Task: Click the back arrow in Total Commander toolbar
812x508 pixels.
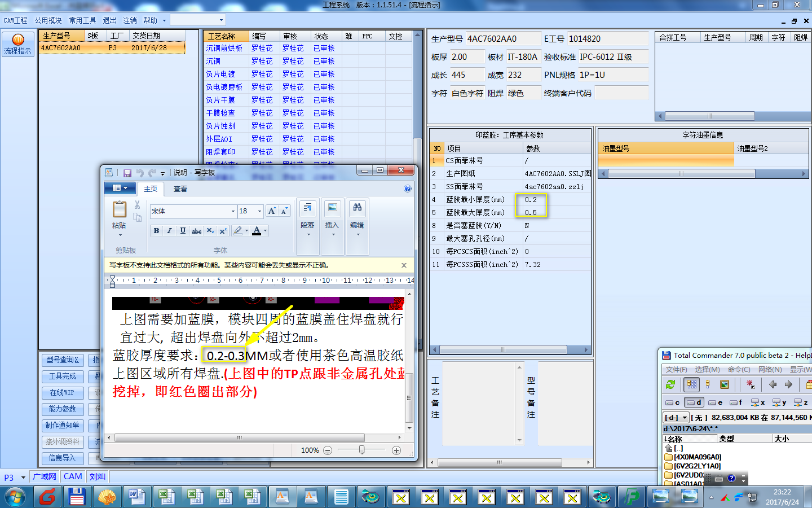Action: click(x=773, y=384)
